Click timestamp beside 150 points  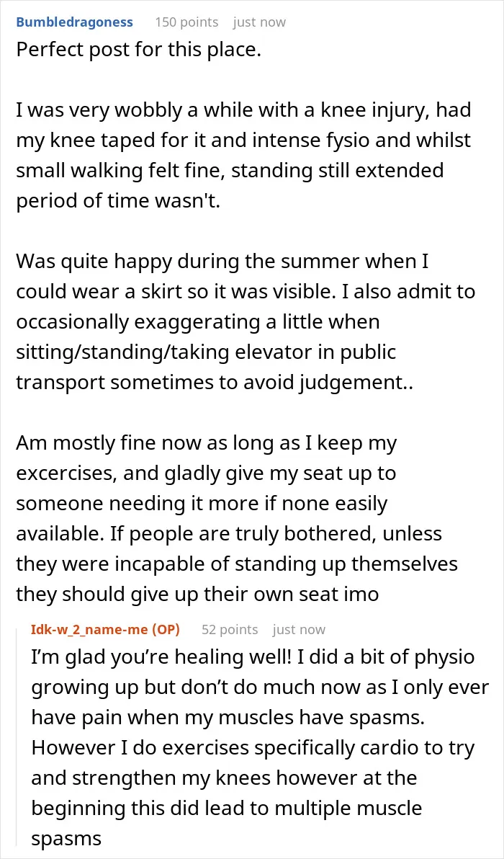point(259,22)
